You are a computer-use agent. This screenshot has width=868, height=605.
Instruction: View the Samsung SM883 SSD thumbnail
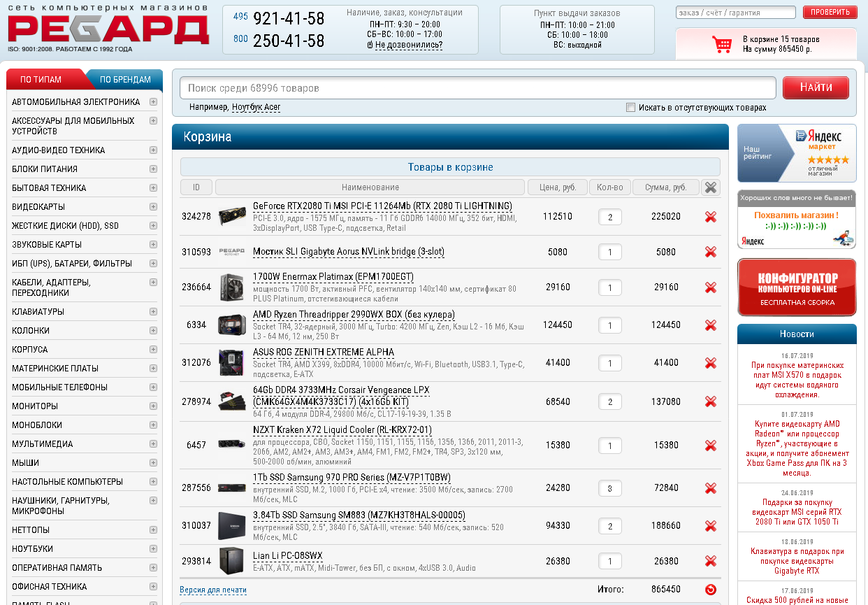(x=232, y=526)
